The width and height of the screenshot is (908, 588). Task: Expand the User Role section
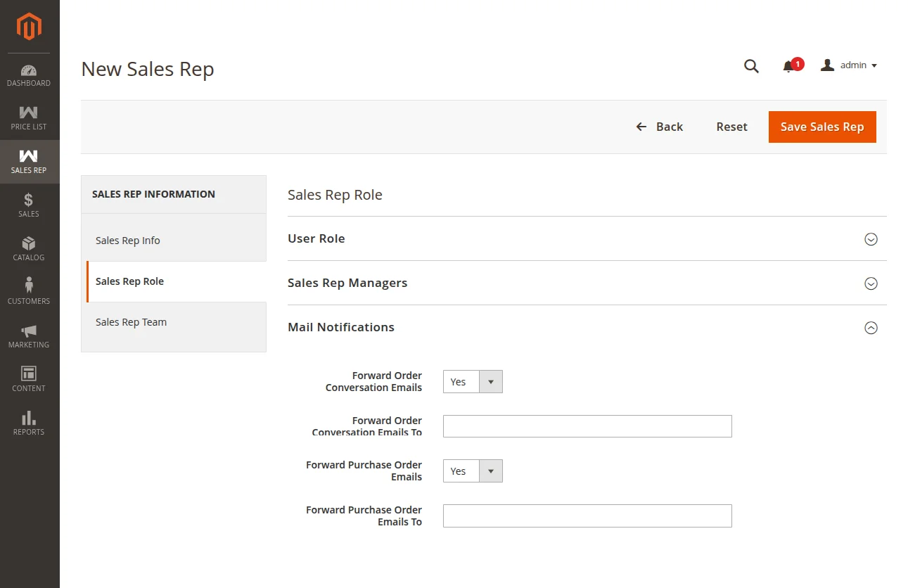point(871,239)
